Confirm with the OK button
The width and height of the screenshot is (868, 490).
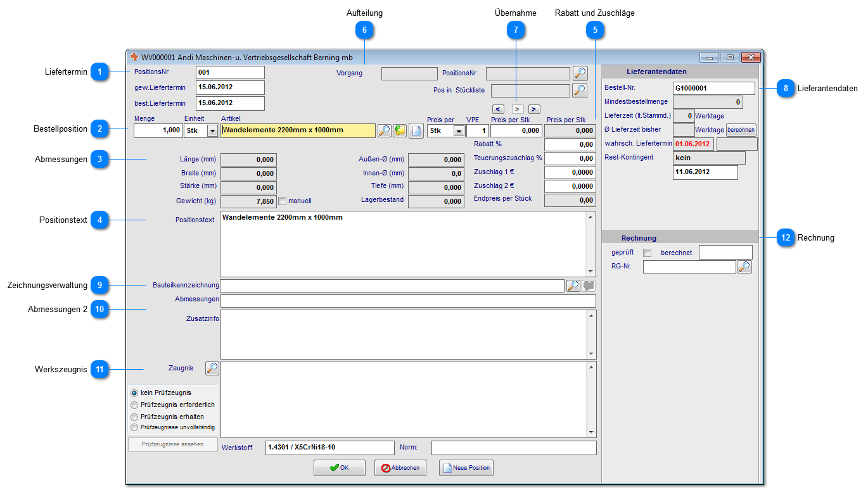[x=340, y=468]
